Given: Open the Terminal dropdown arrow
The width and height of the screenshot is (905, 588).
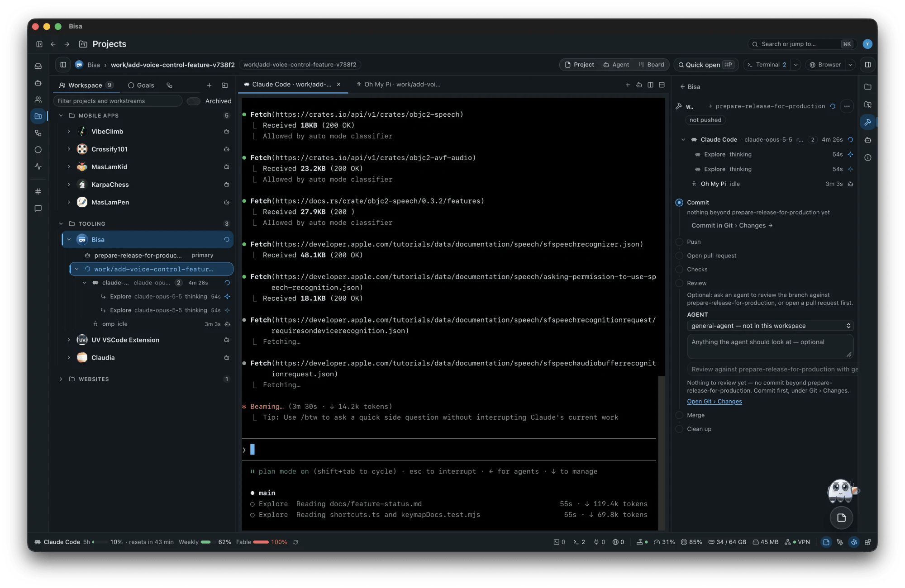Looking at the screenshot, I should tap(795, 65).
